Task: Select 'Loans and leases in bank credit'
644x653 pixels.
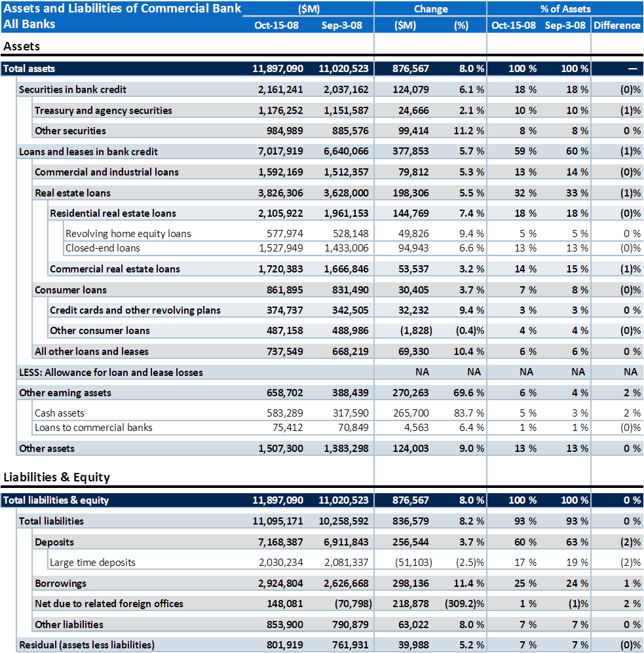Action: click(88, 151)
